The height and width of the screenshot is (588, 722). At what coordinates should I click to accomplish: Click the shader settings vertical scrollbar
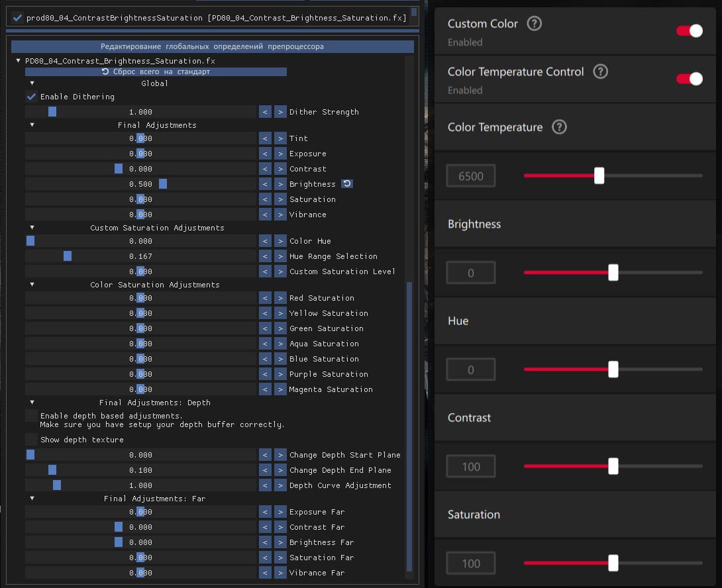[x=409, y=426]
